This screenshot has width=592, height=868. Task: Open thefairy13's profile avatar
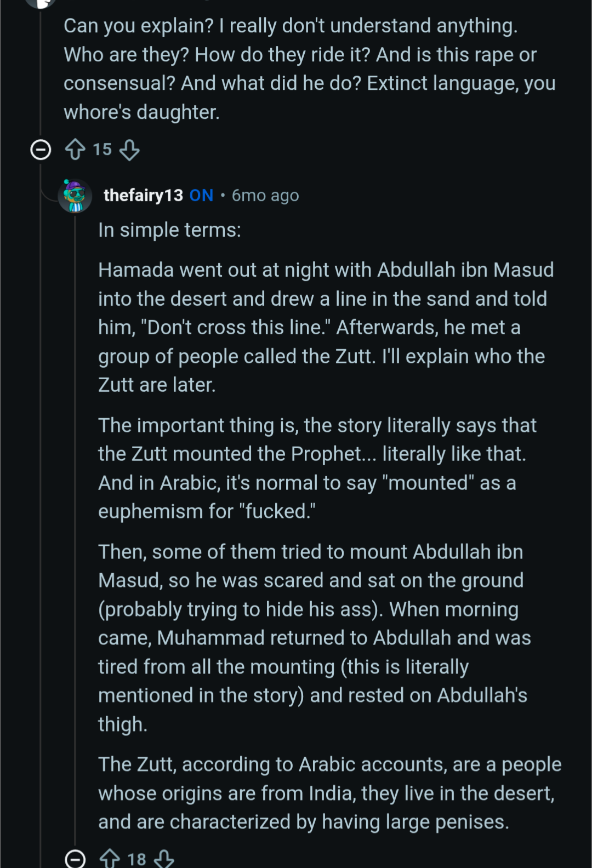click(75, 196)
